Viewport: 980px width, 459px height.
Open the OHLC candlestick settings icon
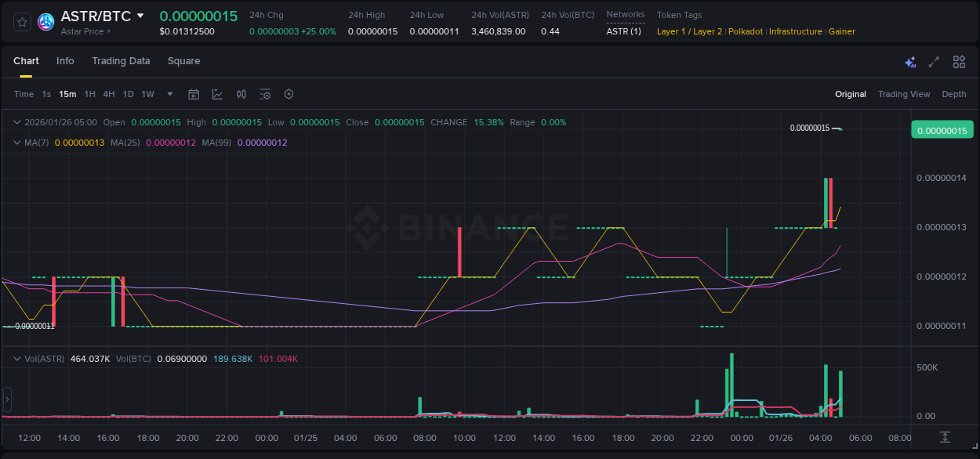[x=241, y=94]
